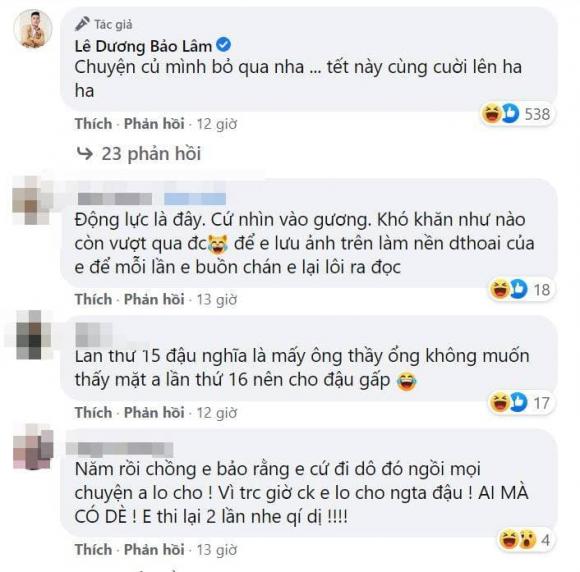Open the Lê Dương Bảo Lâm name link
The image size is (580, 572).
point(143,46)
